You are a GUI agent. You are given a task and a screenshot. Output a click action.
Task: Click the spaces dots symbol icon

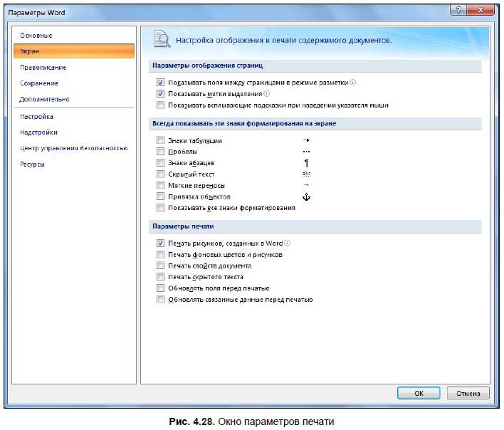pyautogui.click(x=306, y=152)
